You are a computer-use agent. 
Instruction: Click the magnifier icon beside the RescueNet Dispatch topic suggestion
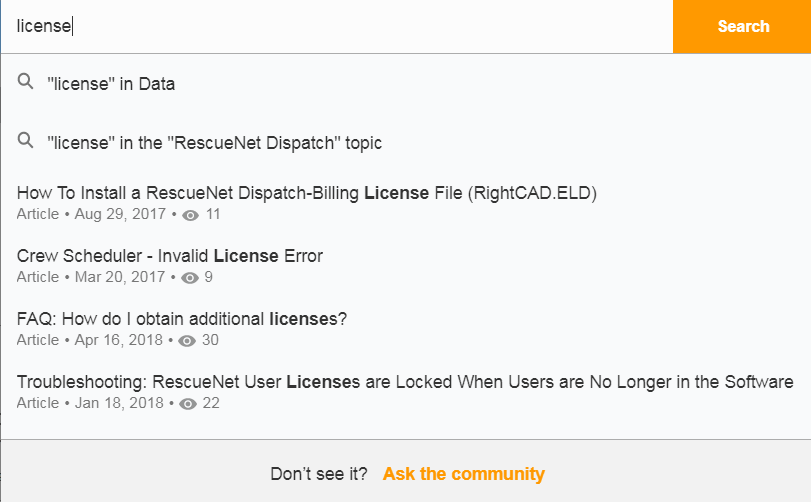point(25,141)
